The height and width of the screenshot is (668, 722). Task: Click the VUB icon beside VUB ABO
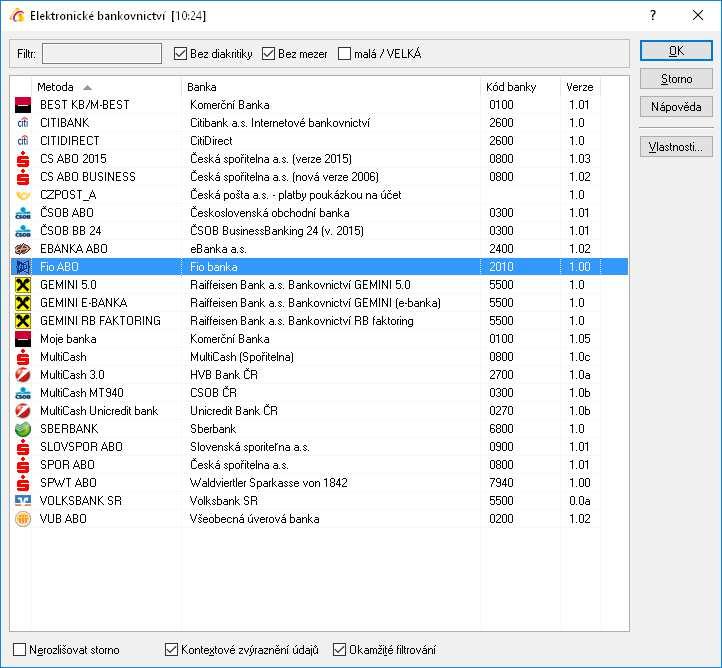[x=23, y=519]
